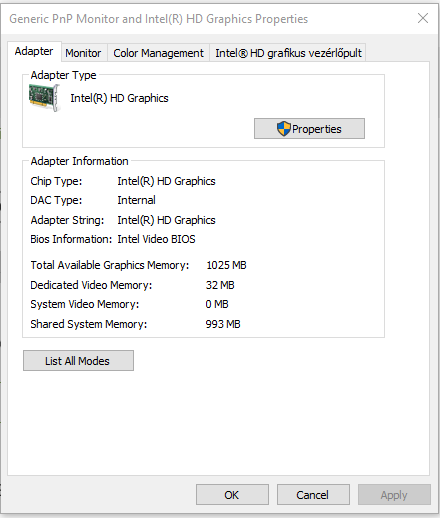Close the properties dialog window
This screenshot has width=440, height=518.
click(423, 18)
